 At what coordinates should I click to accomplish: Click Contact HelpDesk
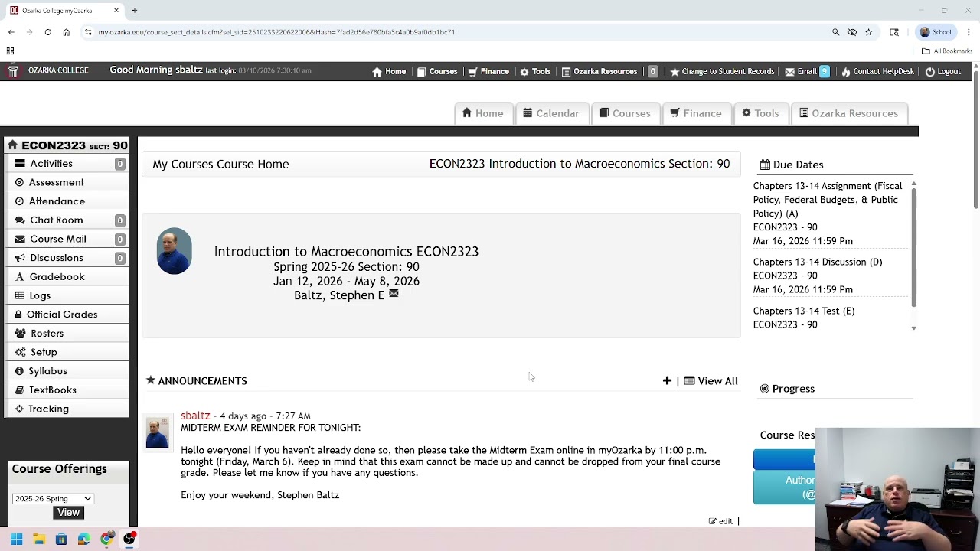(x=877, y=71)
